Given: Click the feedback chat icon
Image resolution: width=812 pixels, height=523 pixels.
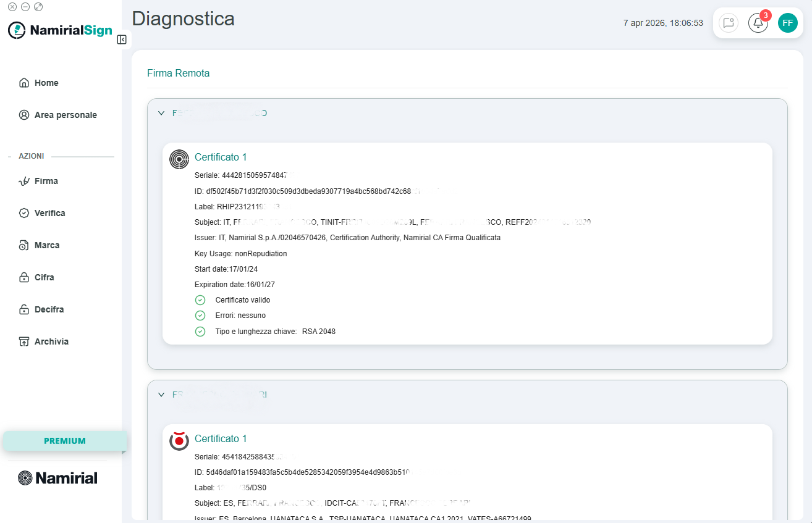Looking at the screenshot, I should pyautogui.click(x=729, y=23).
